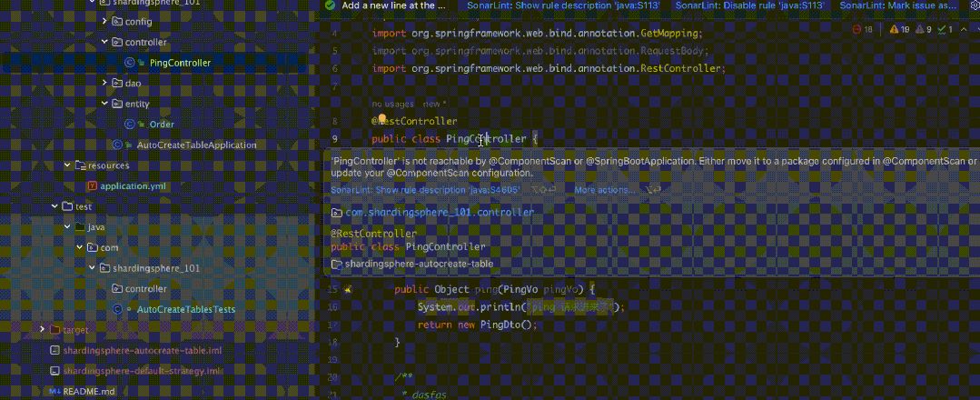This screenshot has width=980, height=400.
Task: Click the yellow warnings count indicator
Action: (x=899, y=30)
